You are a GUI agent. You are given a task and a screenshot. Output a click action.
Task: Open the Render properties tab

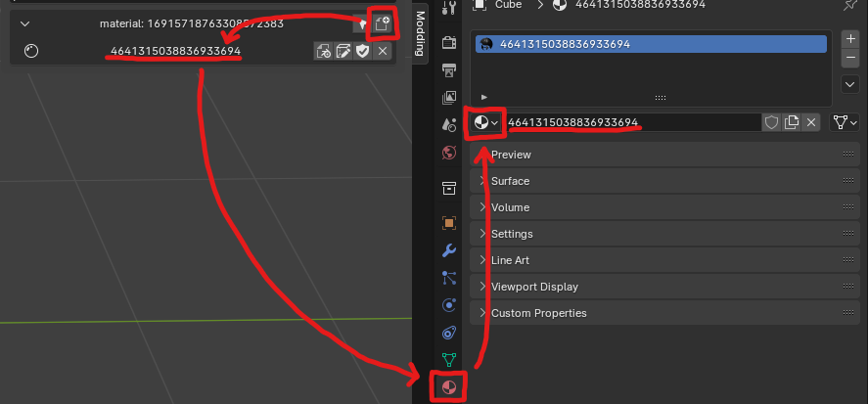[449, 43]
